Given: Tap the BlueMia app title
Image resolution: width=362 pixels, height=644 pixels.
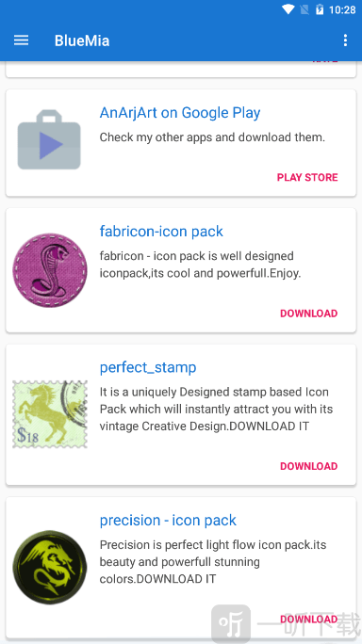Looking at the screenshot, I should tap(82, 40).
